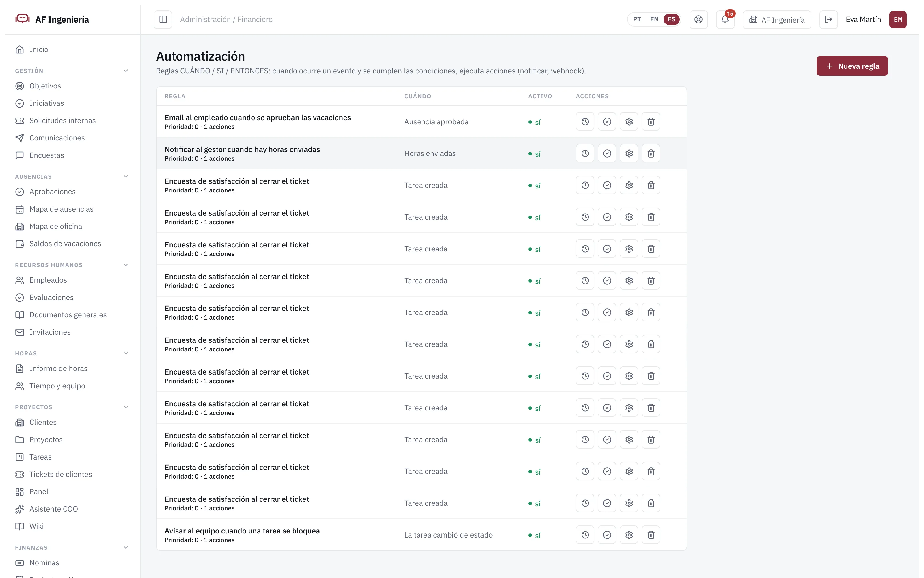Click 'Administración / Financiero' breadcrumb
The width and height of the screenshot is (924, 578).
point(226,19)
